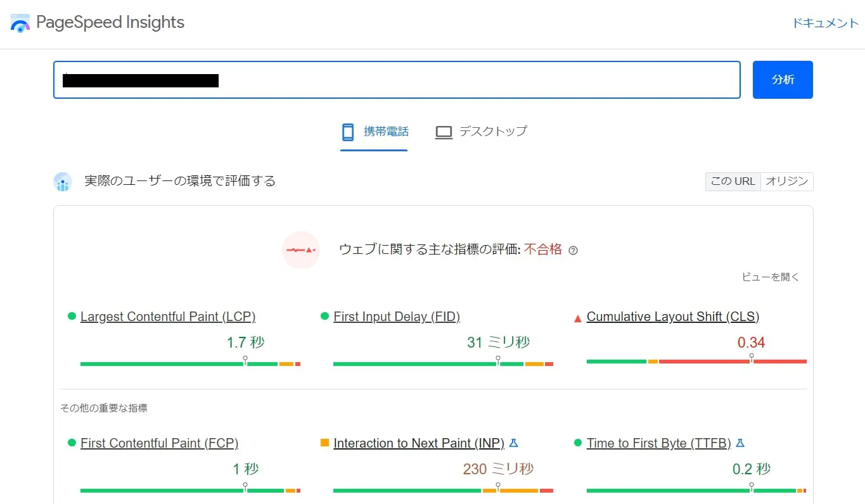Click the desktop laptop icon on デスクトップ tab
The image size is (865, 504).
[444, 132]
